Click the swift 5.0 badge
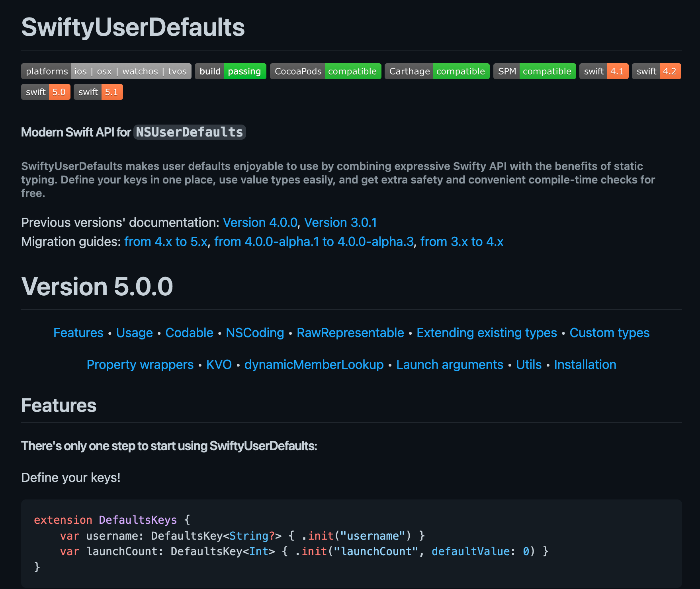 (46, 92)
